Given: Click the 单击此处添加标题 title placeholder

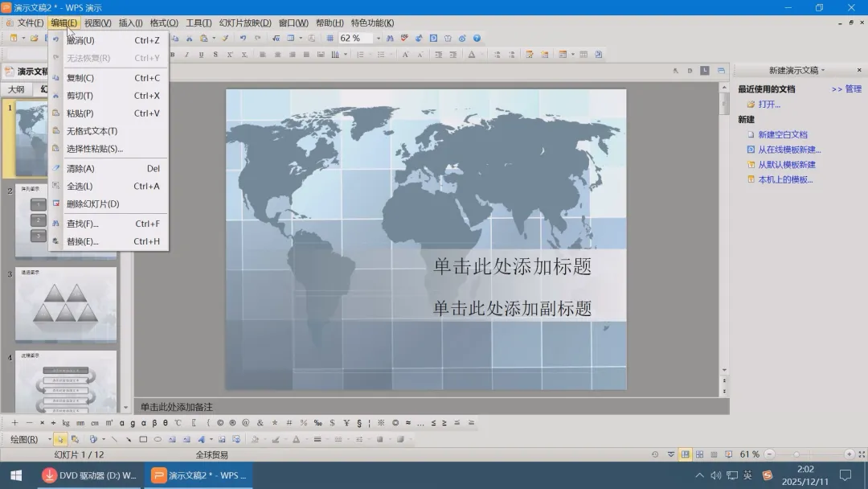Looking at the screenshot, I should [512, 266].
